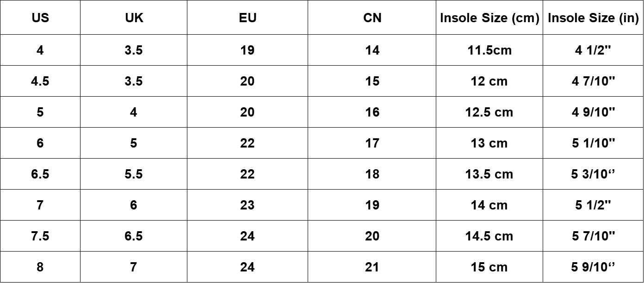This screenshot has height=283, width=644.
Task: Click the UK column header
Action: pyautogui.click(x=133, y=18)
